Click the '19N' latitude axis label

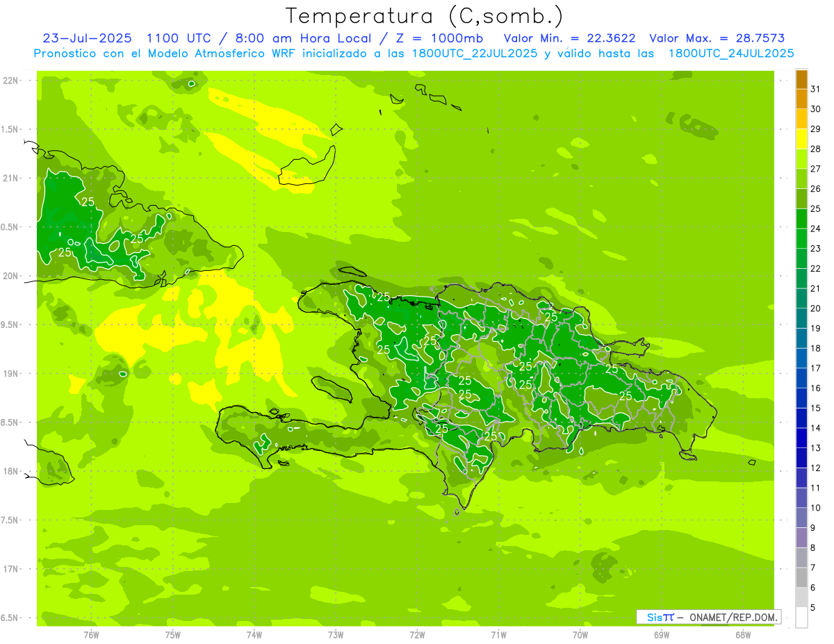(x=10, y=374)
